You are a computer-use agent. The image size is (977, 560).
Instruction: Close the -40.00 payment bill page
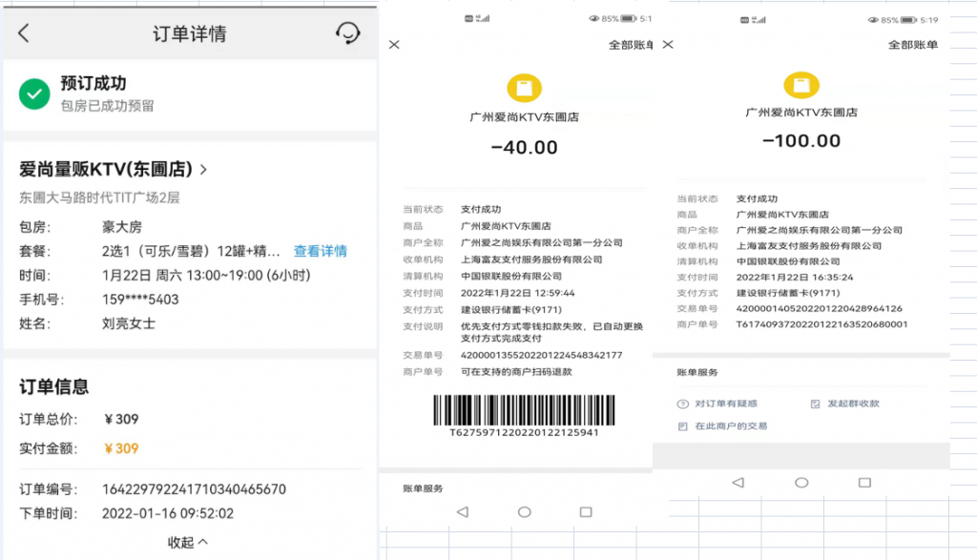click(x=394, y=45)
